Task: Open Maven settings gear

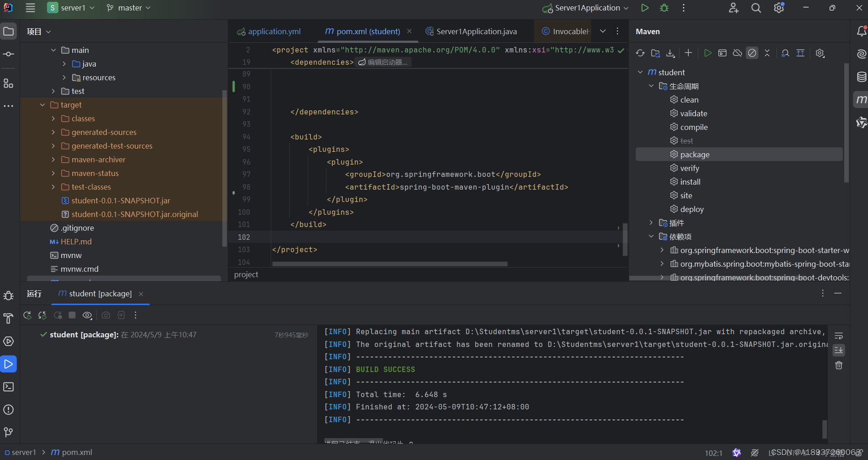Action: point(820,53)
